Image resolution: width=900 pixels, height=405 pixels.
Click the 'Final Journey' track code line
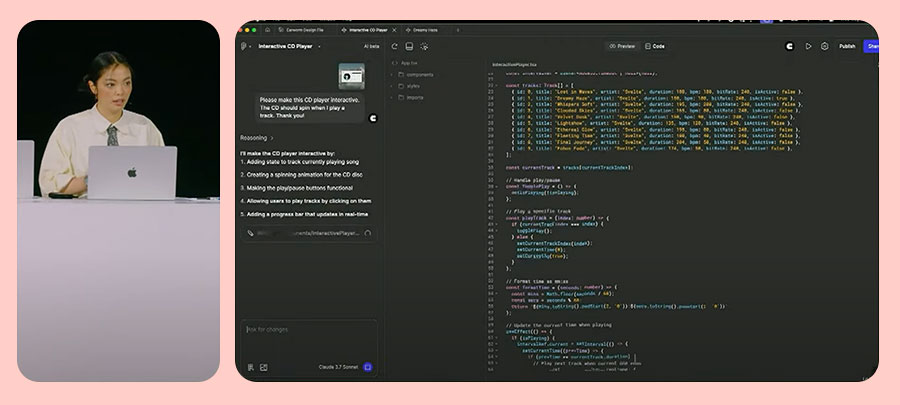655,142
